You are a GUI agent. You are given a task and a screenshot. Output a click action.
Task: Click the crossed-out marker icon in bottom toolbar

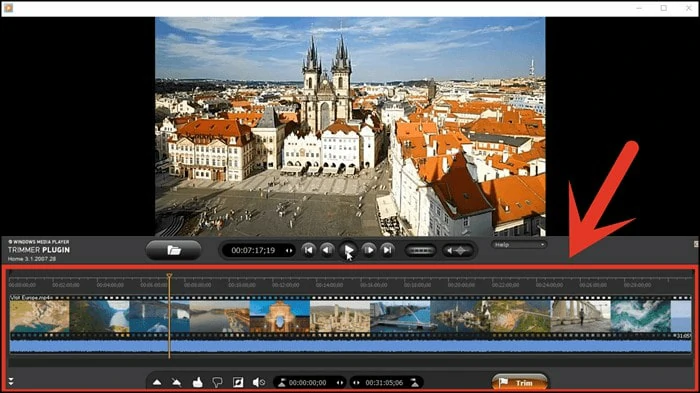pos(177,383)
